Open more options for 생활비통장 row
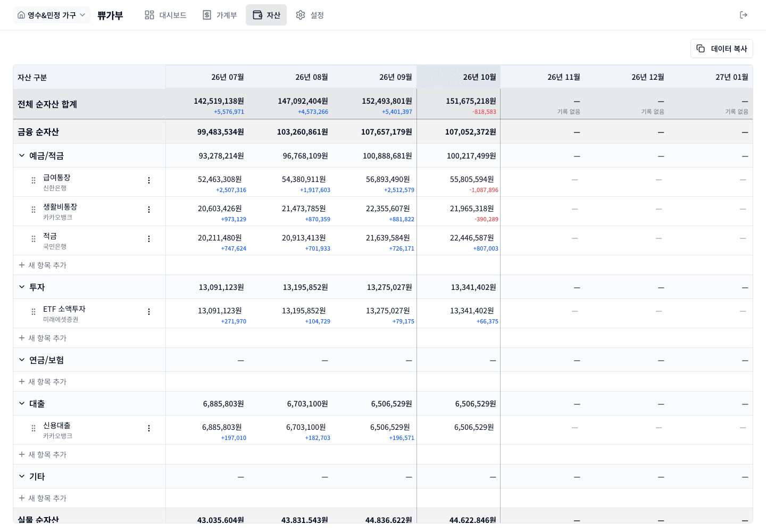Viewport: 766px width, 532px height. (149, 210)
